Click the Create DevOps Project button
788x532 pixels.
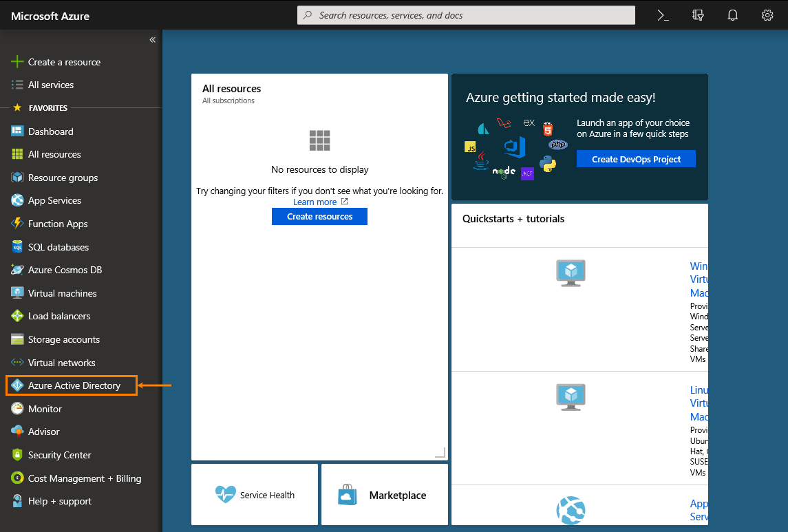(636, 159)
